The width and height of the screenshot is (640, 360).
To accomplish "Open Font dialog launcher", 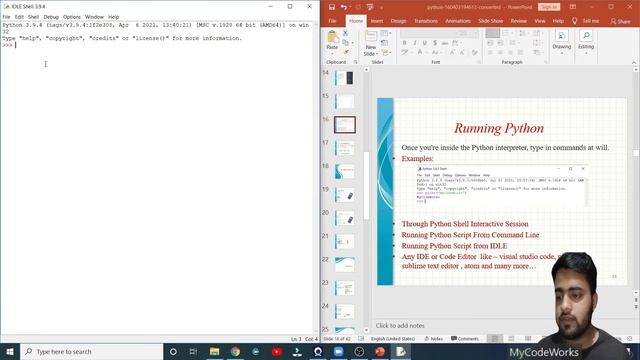I will 479,62.
